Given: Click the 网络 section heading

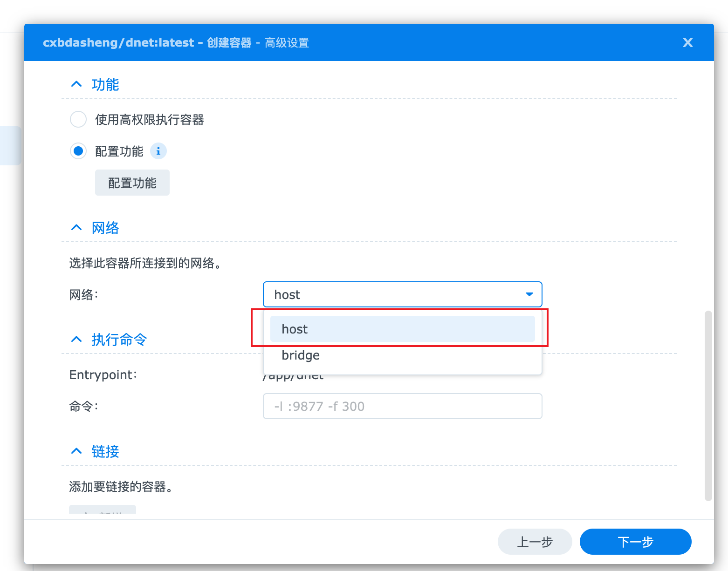Looking at the screenshot, I should click(x=105, y=228).
